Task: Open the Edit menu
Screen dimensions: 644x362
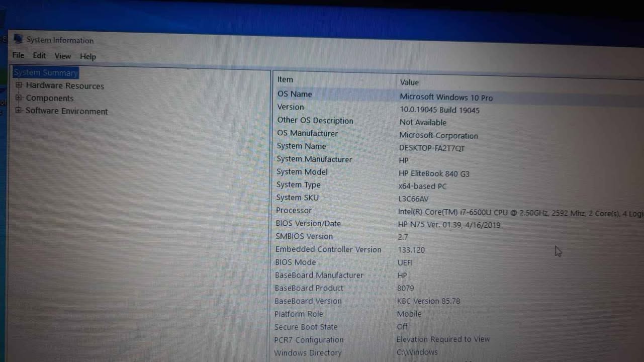Action: click(39, 56)
